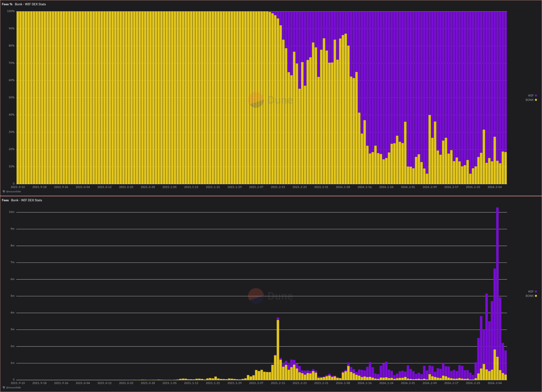Click author avatar icon under Fees chart

[x=4, y=388]
